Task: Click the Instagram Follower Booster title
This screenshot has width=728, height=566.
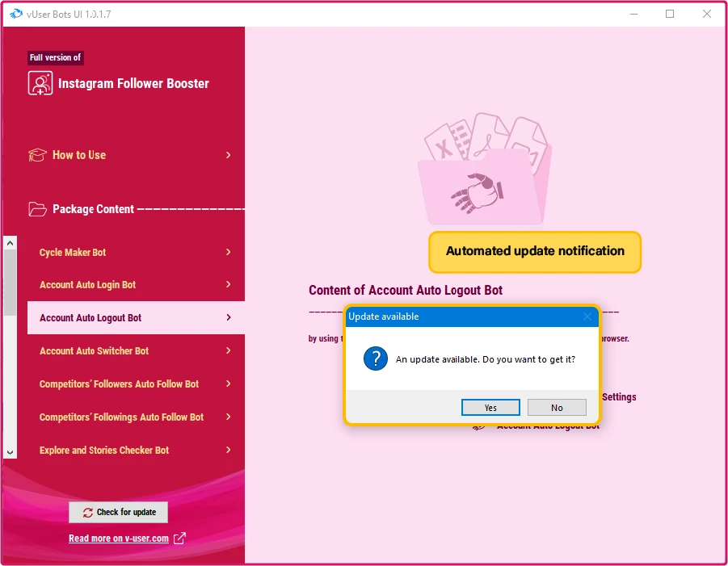Action: pyautogui.click(x=133, y=83)
